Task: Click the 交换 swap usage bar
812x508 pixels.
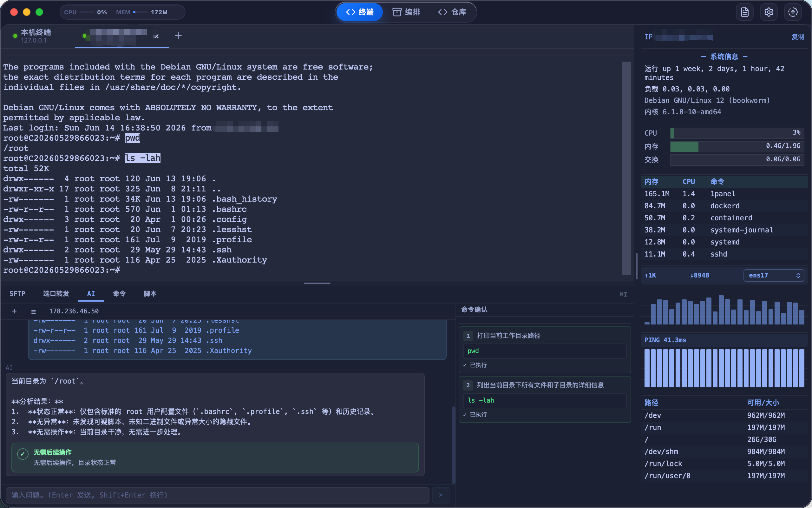Action: point(737,160)
